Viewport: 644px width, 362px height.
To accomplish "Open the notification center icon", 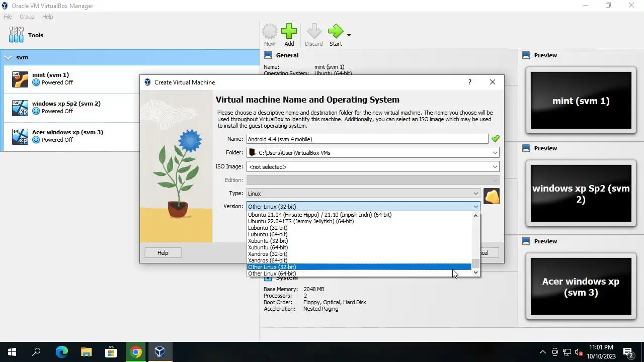I will click(628, 352).
